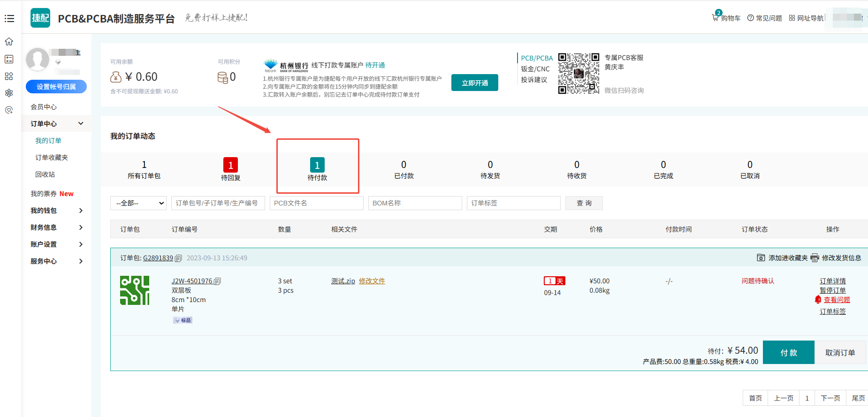
Task: Open the home icon in sidebar
Action: click(9, 42)
